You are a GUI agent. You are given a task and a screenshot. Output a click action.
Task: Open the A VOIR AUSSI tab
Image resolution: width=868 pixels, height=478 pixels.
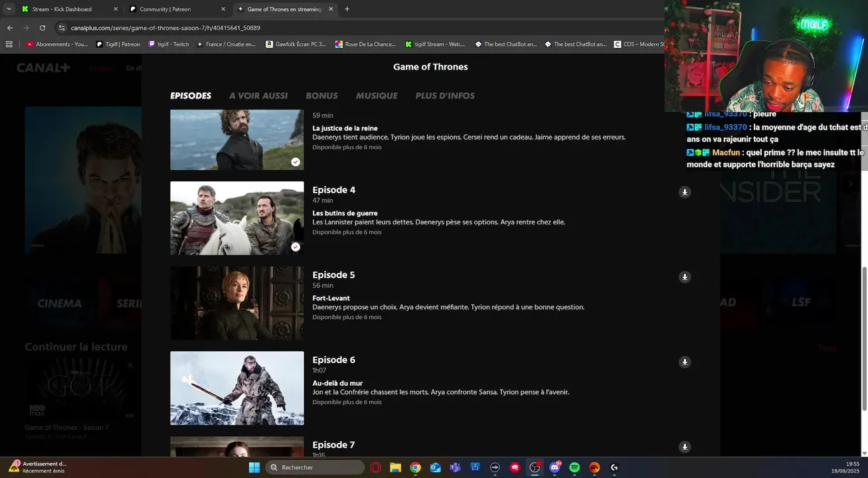[x=258, y=96]
